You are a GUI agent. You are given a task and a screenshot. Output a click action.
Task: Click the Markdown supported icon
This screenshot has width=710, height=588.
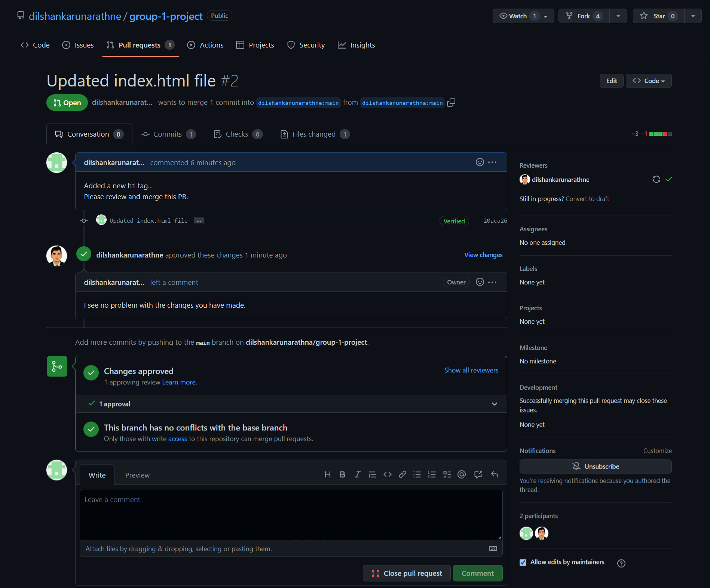click(493, 548)
